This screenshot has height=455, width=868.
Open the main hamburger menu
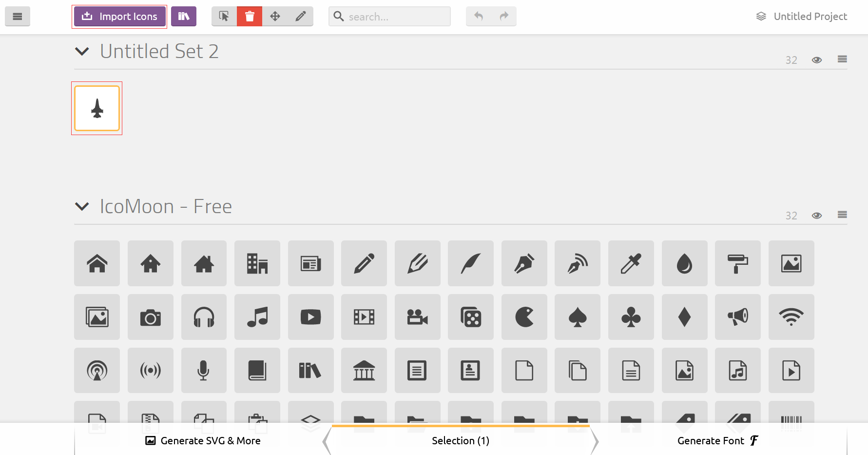(18, 17)
